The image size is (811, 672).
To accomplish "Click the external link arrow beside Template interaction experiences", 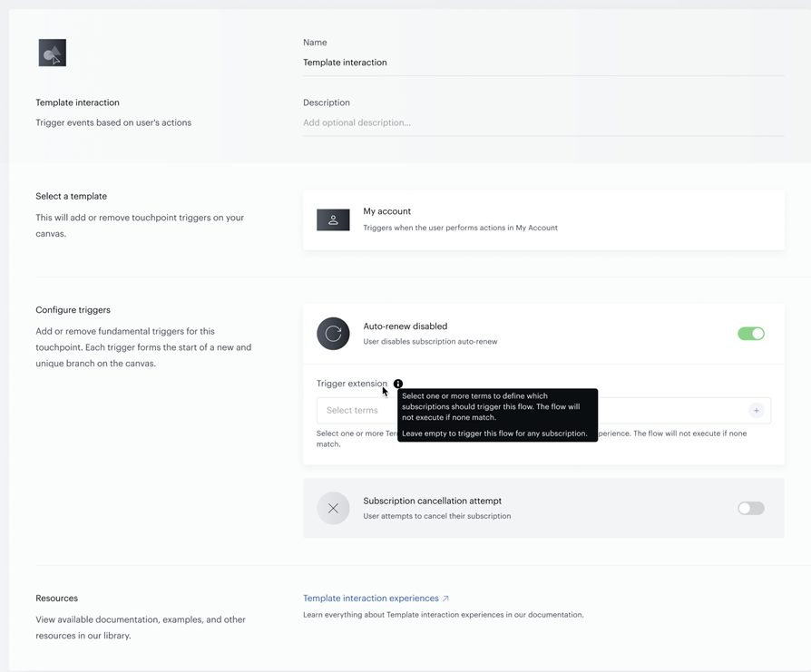I will point(445,598).
